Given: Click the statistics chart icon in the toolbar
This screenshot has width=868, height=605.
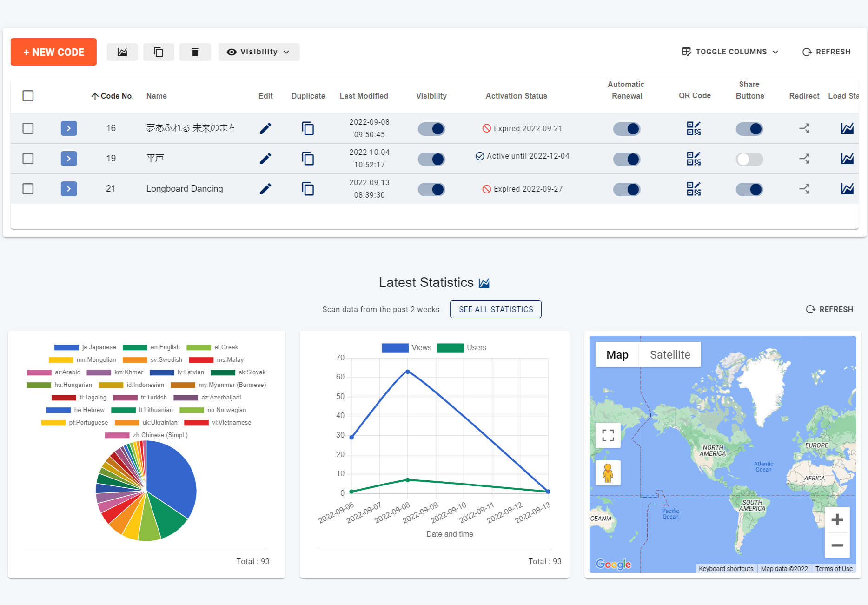Looking at the screenshot, I should 122,52.
